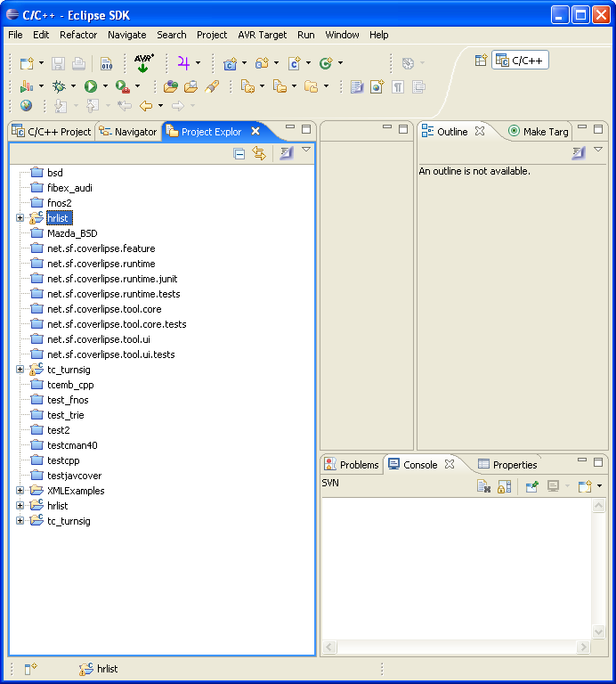Open the Window menu

(342, 35)
